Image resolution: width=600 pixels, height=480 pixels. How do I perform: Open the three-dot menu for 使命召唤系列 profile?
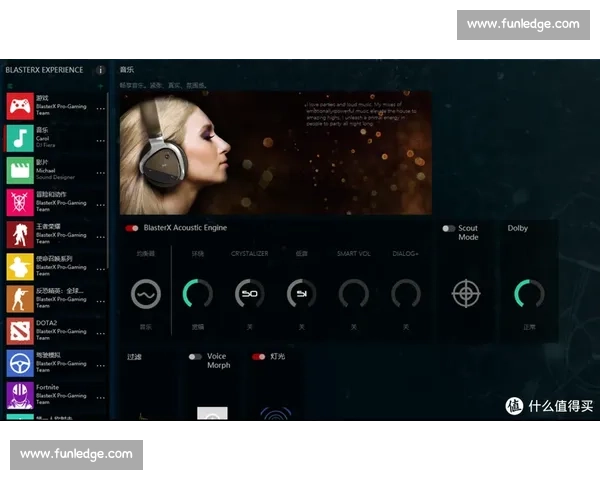point(101,269)
